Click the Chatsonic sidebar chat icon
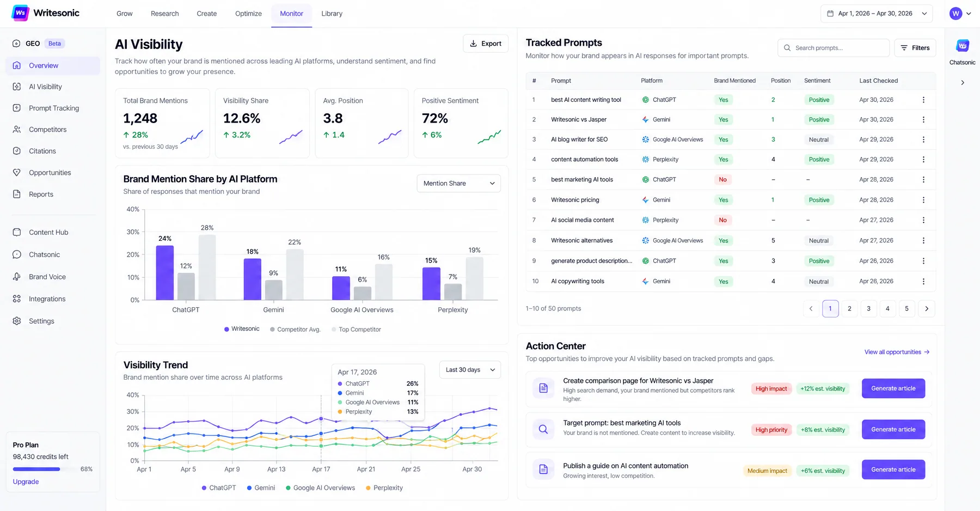Screen dimensions: 980x511 (x=17, y=254)
